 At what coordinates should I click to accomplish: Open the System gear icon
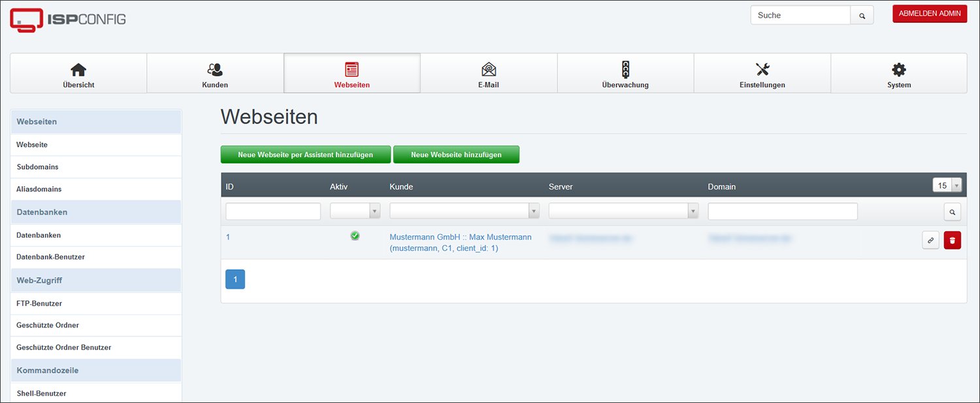coord(899,70)
